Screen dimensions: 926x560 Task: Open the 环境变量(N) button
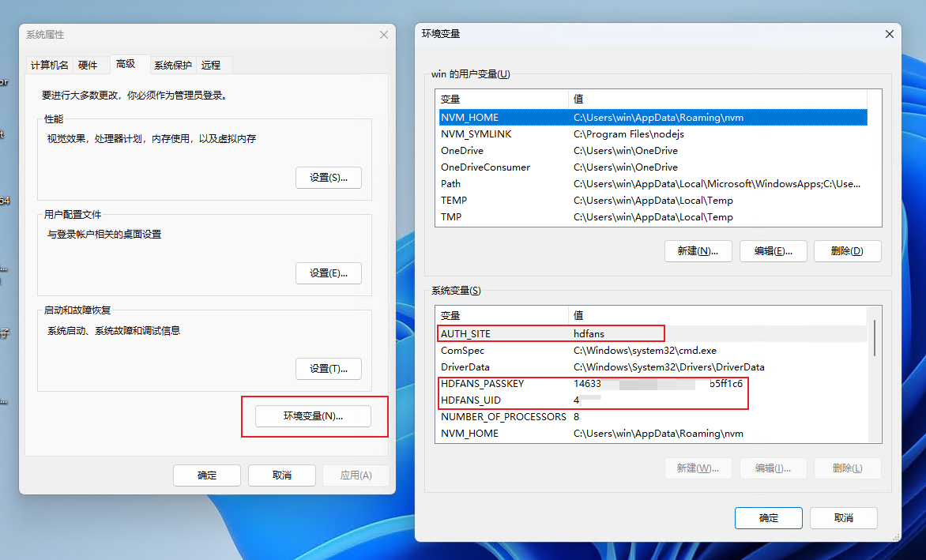[314, 416]
